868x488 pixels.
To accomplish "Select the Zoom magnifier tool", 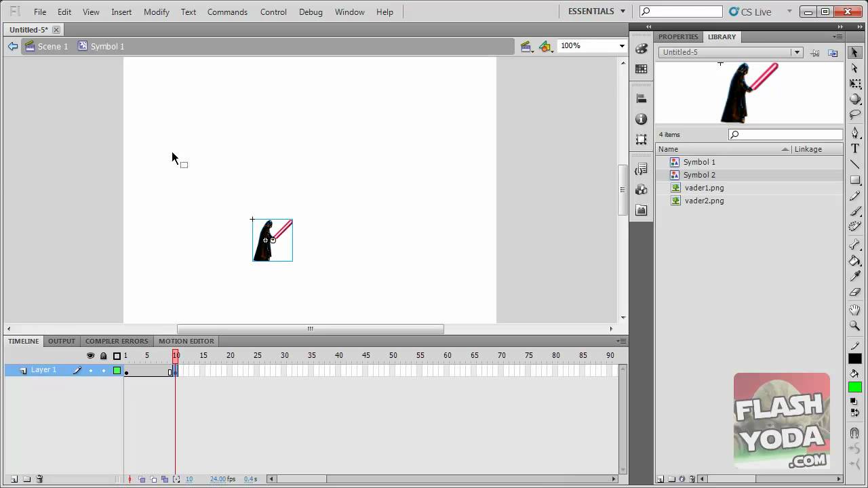I will [855, 326].
